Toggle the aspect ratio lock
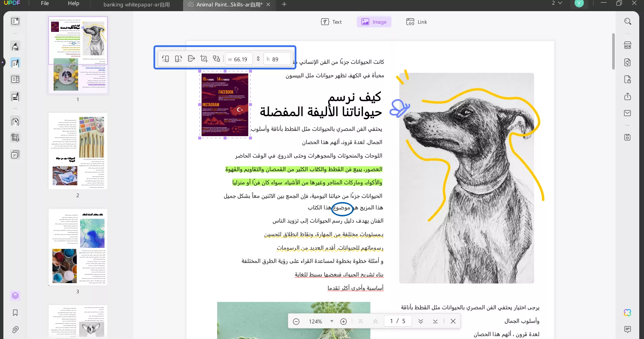The width and height of the screenshot is (644, 339). coord(258,59)
